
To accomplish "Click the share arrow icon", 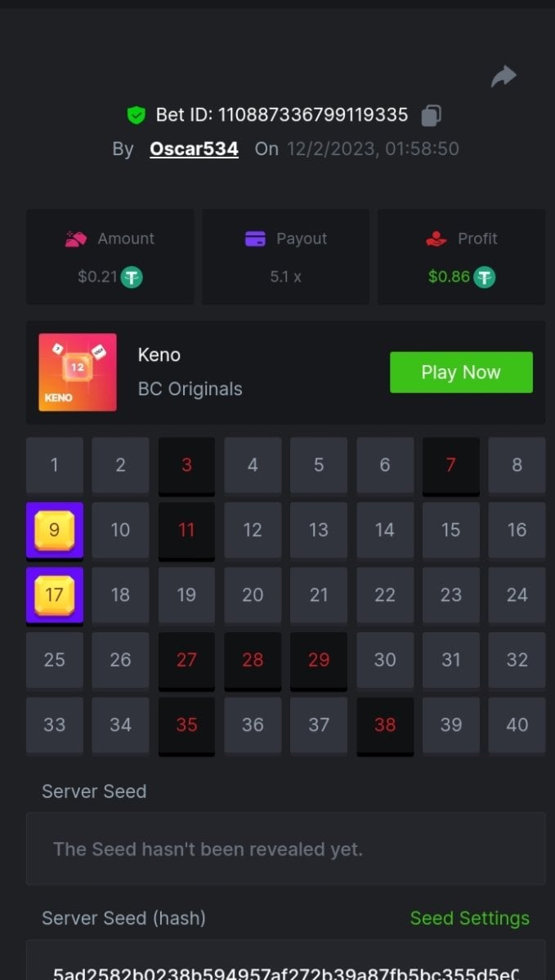I will [x=504, y=77].
